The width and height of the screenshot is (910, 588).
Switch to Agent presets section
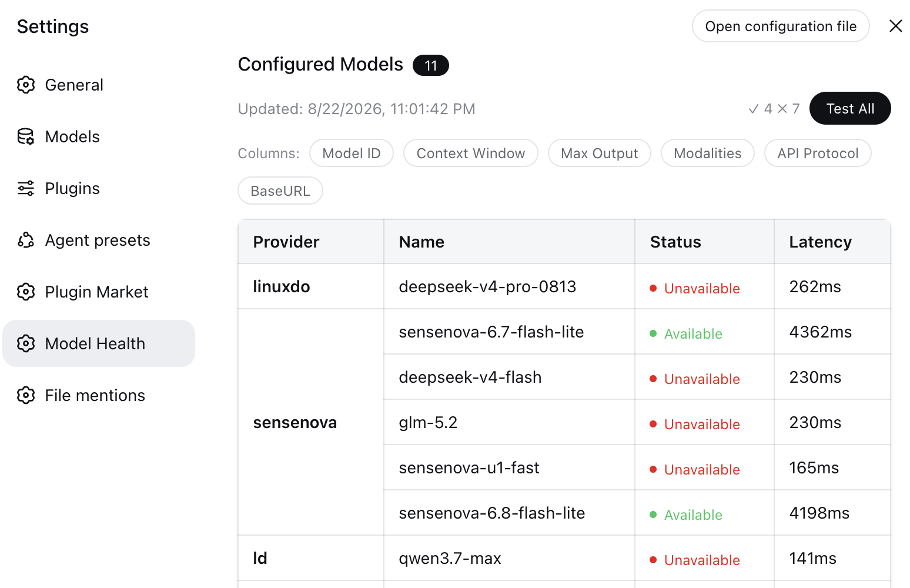[99, 240]
